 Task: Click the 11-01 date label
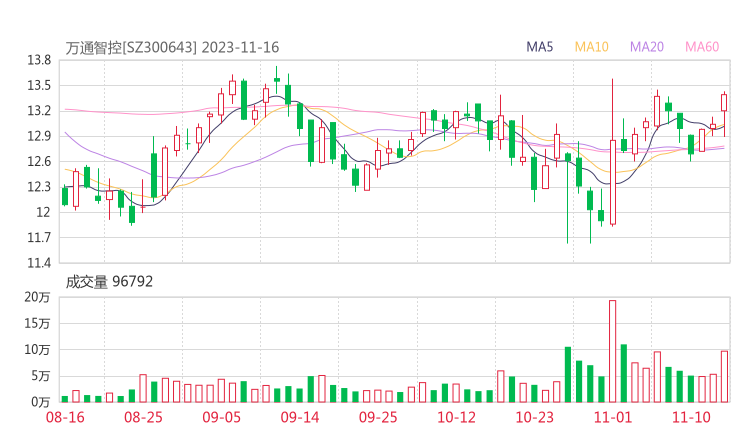(x=613, y=417)
